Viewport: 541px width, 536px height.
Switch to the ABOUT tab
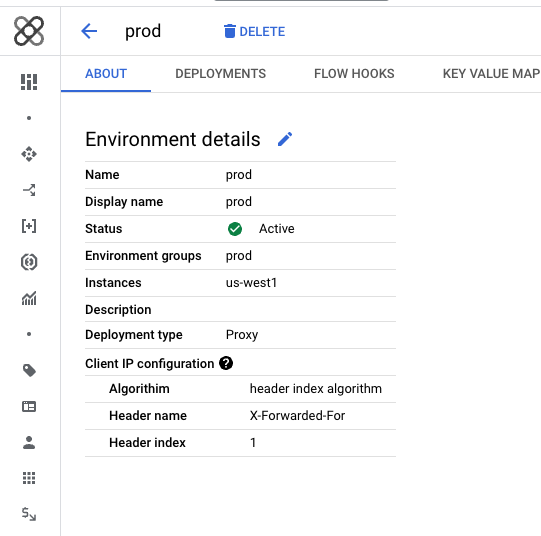[106, 74]
